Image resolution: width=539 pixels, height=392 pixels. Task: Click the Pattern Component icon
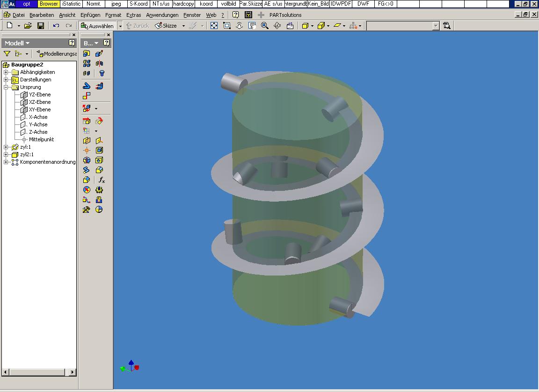tap(87, 63)
